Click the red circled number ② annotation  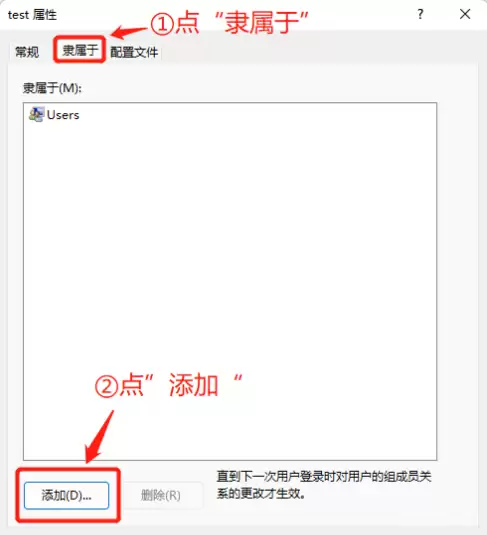pos(106,386)
